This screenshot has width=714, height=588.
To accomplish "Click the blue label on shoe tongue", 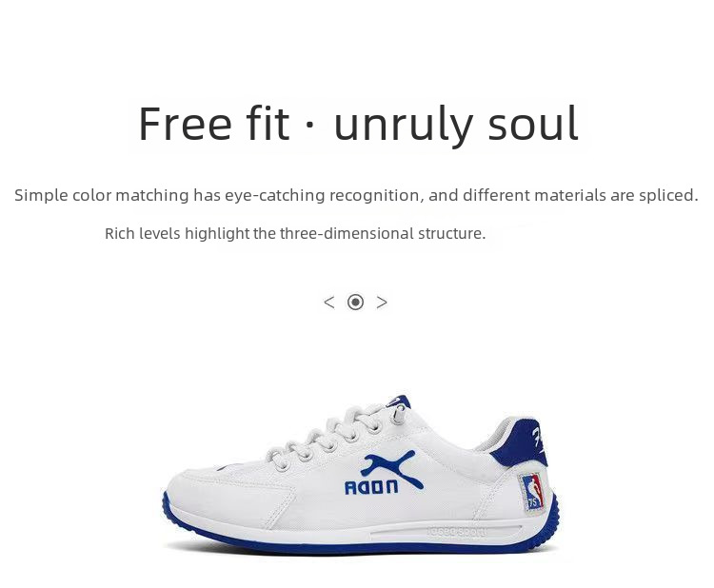I will tap(399, 402).
